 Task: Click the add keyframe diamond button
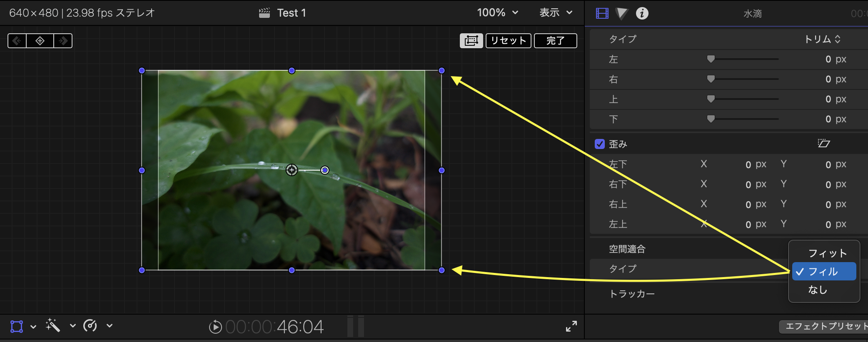coord(40,41)
